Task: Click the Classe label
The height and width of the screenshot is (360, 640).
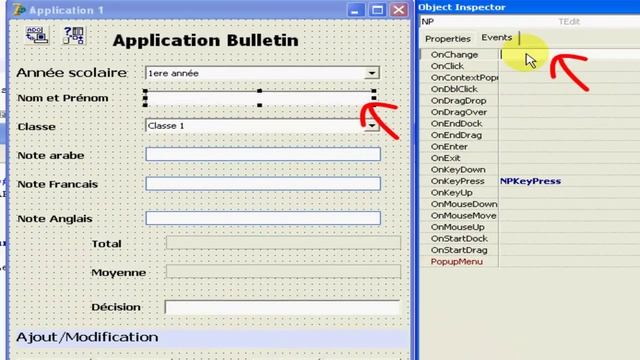Action: pos(36,127)
